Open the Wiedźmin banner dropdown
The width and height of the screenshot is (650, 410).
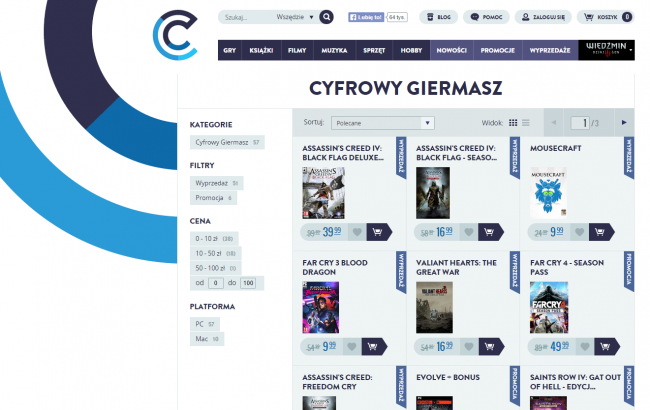(x=606, y=50)
